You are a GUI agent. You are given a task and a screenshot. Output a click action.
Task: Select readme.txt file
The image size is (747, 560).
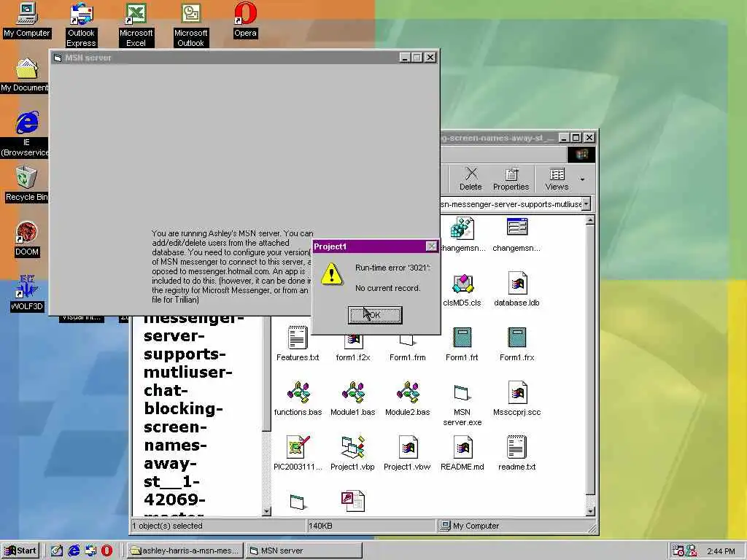[x=517, y=454]
